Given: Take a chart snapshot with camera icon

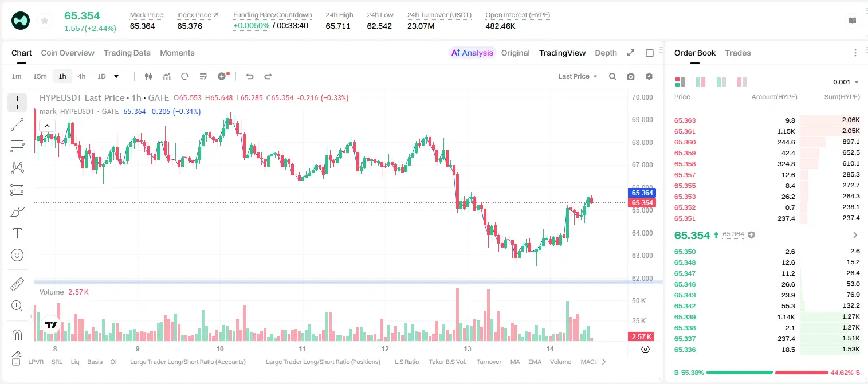Looking at the screenshot, I should pyautogui.click(x=631, y=76).
